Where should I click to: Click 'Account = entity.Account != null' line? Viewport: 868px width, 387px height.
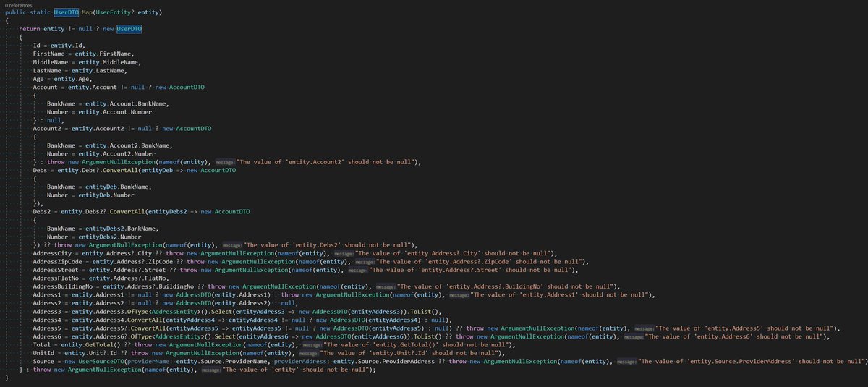(119, 87)
